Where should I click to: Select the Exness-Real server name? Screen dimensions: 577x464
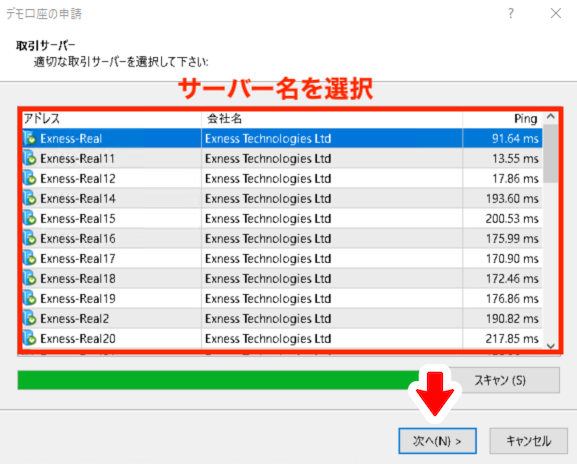click(x=71, y=139)
